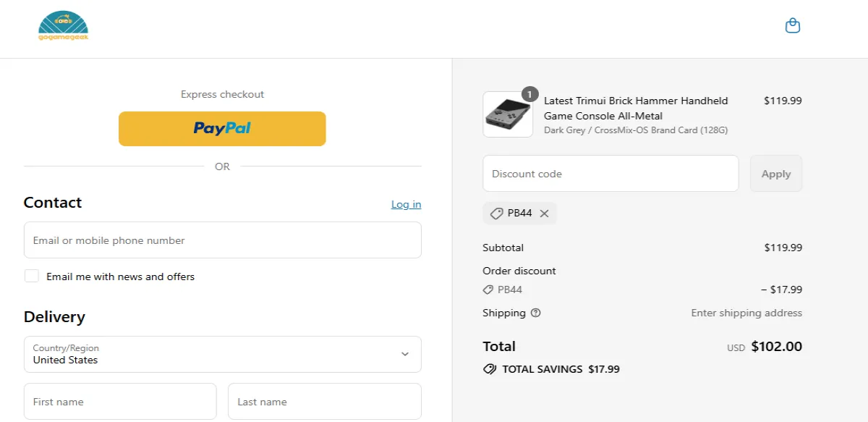Click the tag icon on the PB44 chip
Viewport: 868px width, 422px height.
point(496,213)
